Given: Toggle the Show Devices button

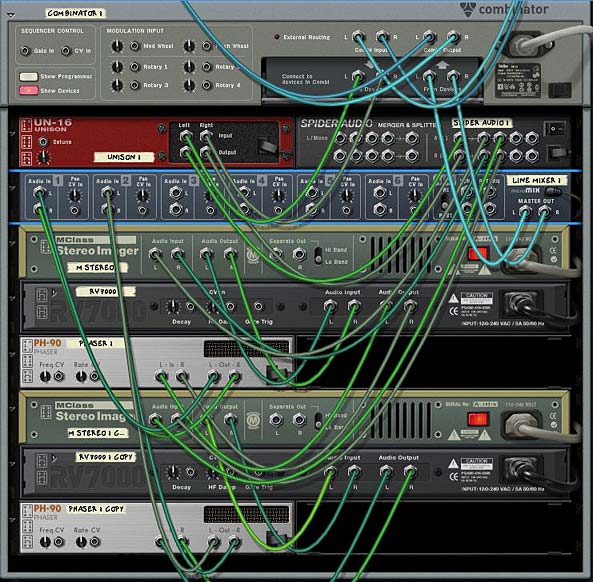Looking at the screenshot, I should pos(28,91).
